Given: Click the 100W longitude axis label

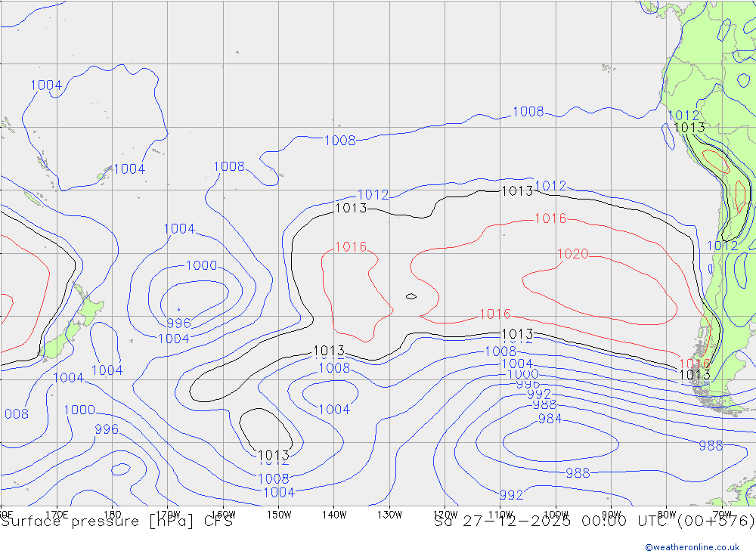Looking at the screenshot, I should 556,515.
